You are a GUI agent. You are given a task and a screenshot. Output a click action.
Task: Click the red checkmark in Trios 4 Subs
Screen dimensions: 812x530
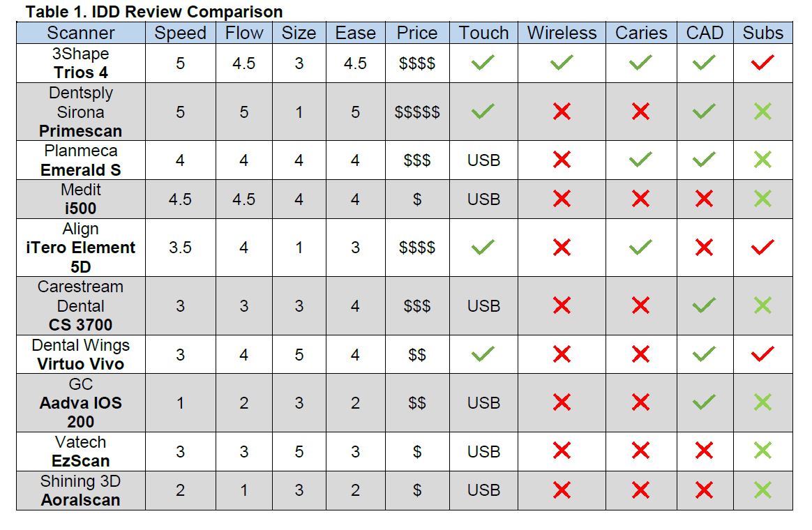tap(762, 63)
